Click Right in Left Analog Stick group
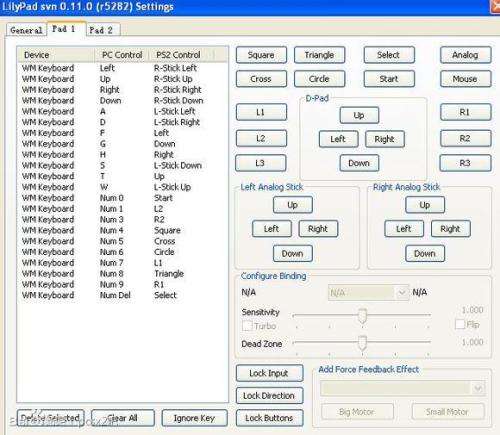500x435 pixels. (318, 229)
